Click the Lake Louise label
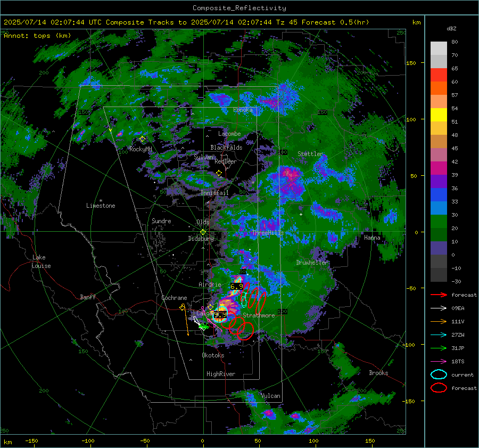 click(41, 262)
